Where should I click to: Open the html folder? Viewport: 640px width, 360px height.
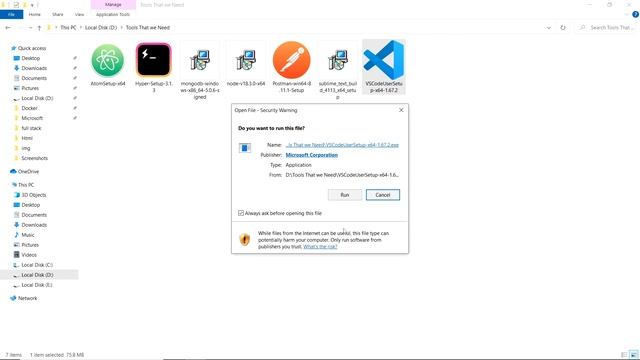27,138
